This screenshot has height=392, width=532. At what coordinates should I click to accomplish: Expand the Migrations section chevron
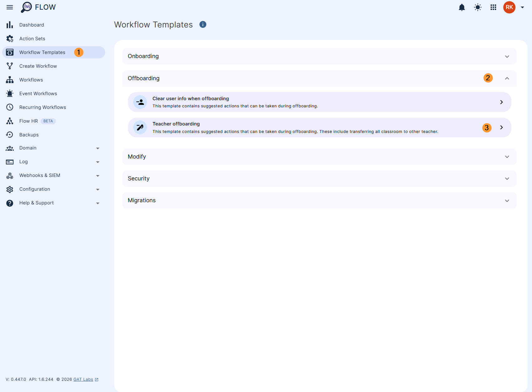pos(507,201)
